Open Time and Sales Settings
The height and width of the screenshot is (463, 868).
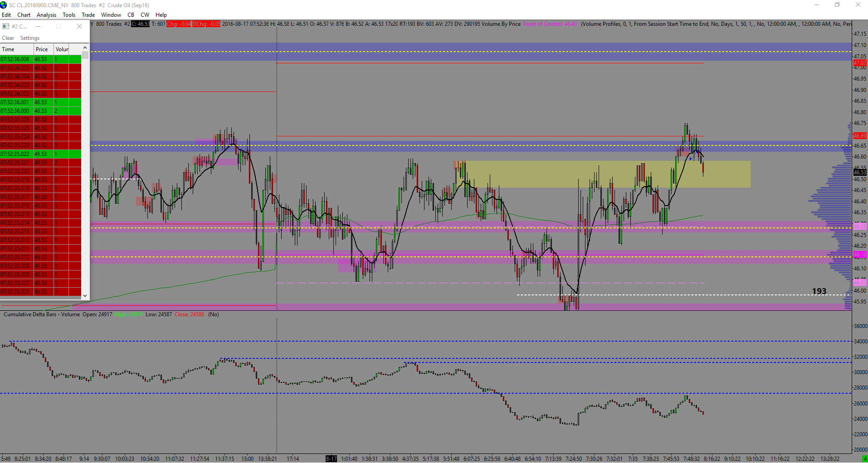[30, 38]
